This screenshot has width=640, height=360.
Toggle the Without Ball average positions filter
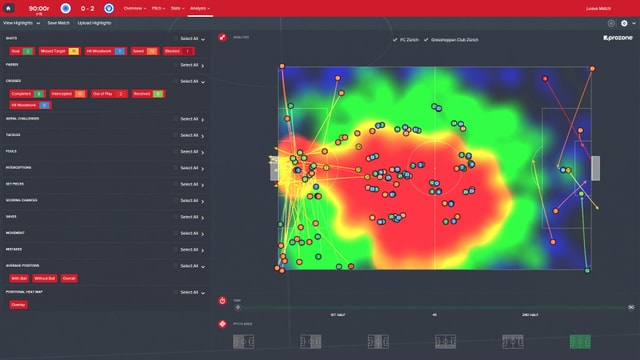44,278
